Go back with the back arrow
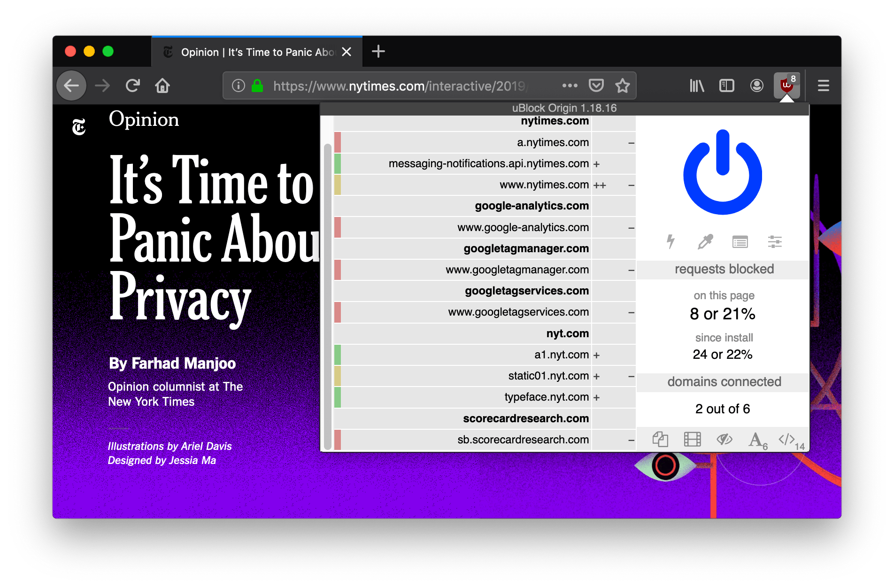This screenshot has height=588, width=894. tap(71, 85)
